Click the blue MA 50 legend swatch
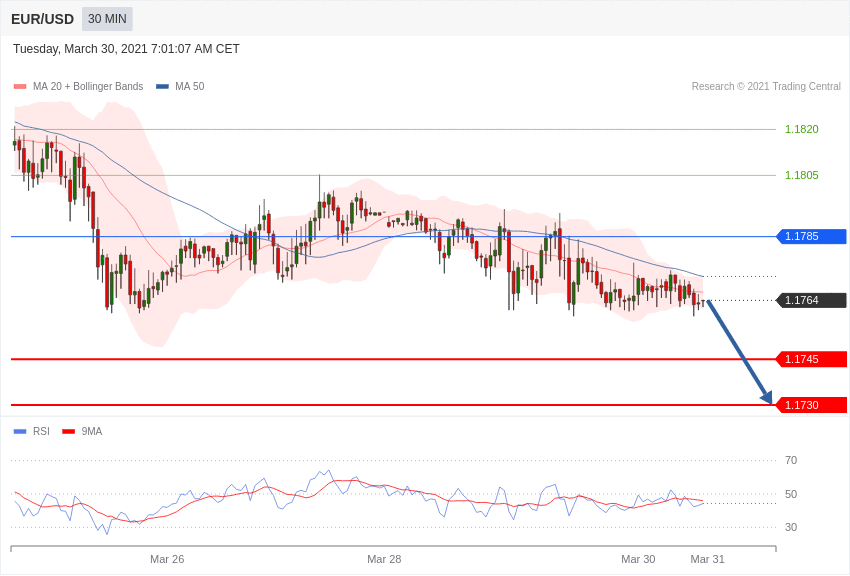850x576 pixels. click(x=163, y=87)
